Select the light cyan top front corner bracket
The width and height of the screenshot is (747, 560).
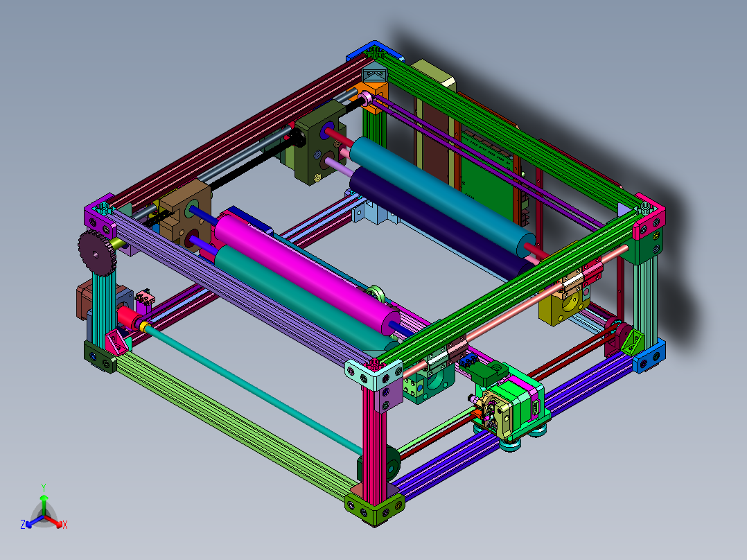tap(374, 374)
